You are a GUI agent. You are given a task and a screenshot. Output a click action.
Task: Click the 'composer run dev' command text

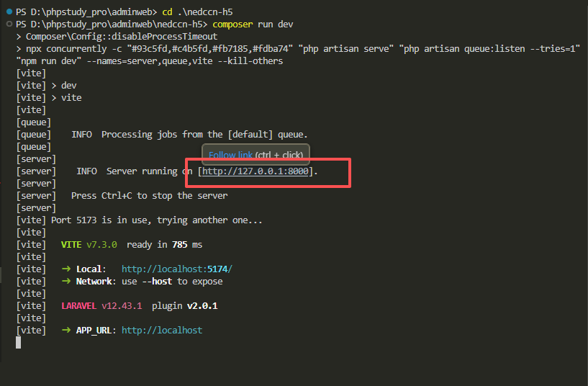[x=253, y=24]
